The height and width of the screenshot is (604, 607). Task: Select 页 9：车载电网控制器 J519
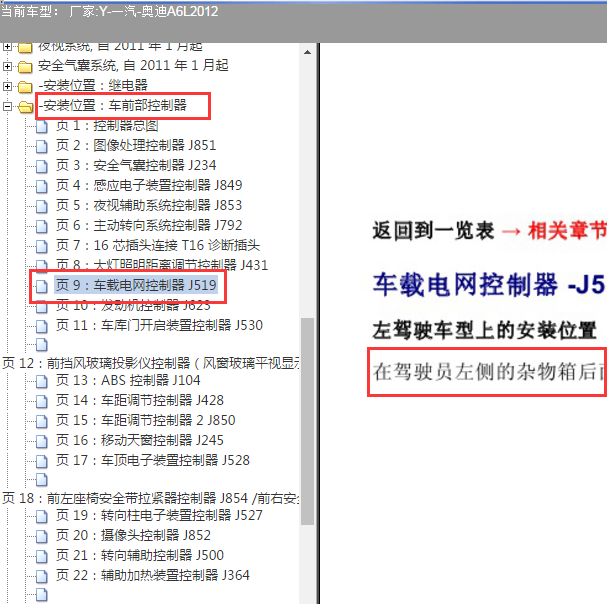click(x=135, y=285)
